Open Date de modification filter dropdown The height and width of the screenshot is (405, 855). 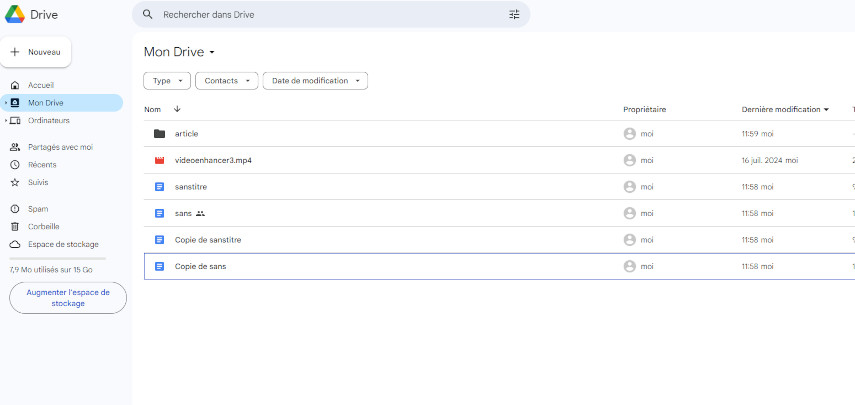pyautogui.click(x=315, y=81)
